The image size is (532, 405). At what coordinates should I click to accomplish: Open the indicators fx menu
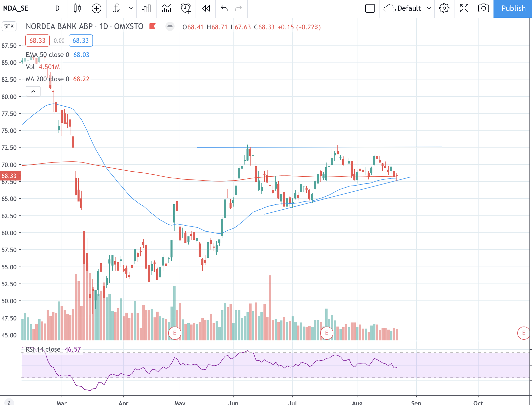(x=116, y=8)
